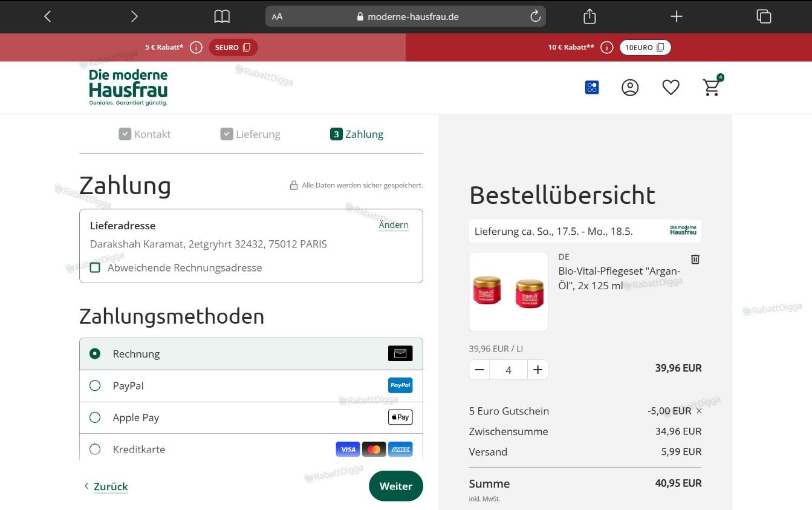The image size is (812, 510).
Task: Click the Lieferung ca. So., 17.5. text
Action: [x=554, y=231]
